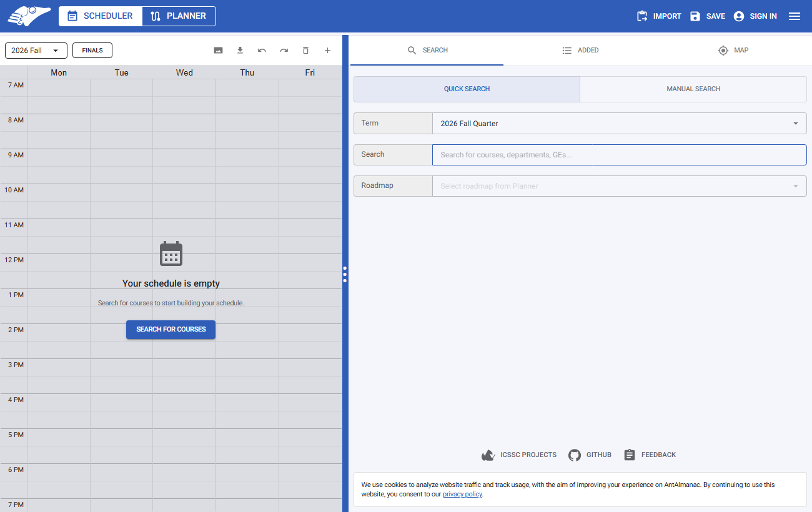Image resolution: width=812 pixels, height=512 pixels.
Task: Go to the Search tab
Action: 427,51
